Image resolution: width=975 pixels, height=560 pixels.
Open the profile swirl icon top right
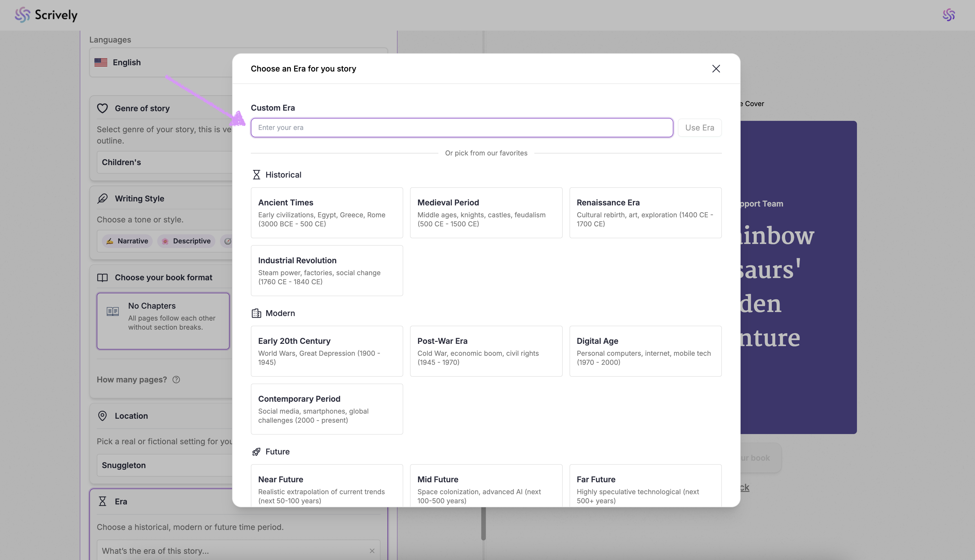click(948, 15)
